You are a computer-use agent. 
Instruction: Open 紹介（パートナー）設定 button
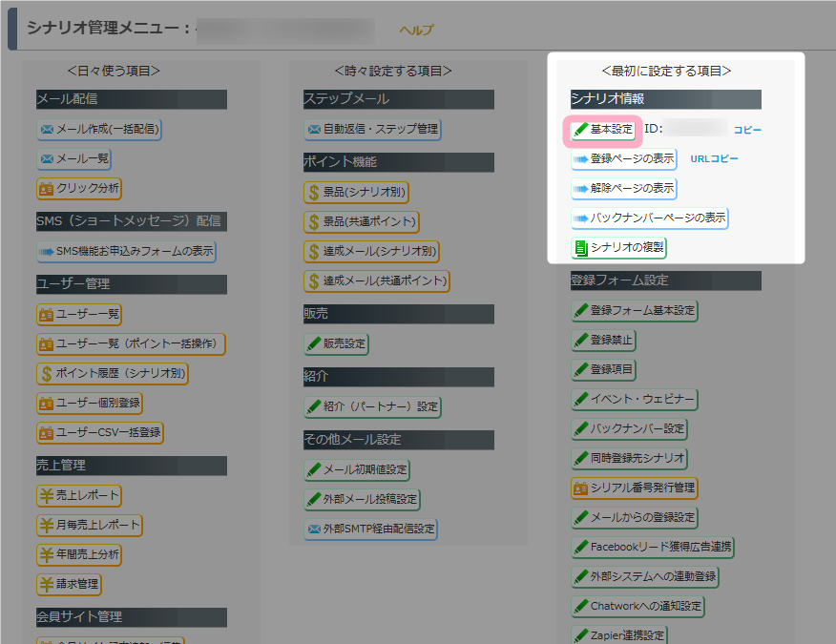[x=372, y=406]
